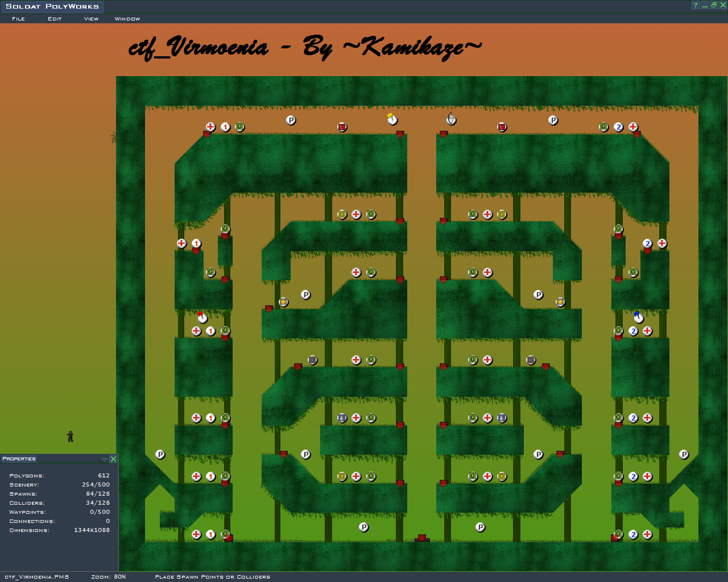Open the Edit menu
Screen dimensions: 728x582
(x=55, y=19)
